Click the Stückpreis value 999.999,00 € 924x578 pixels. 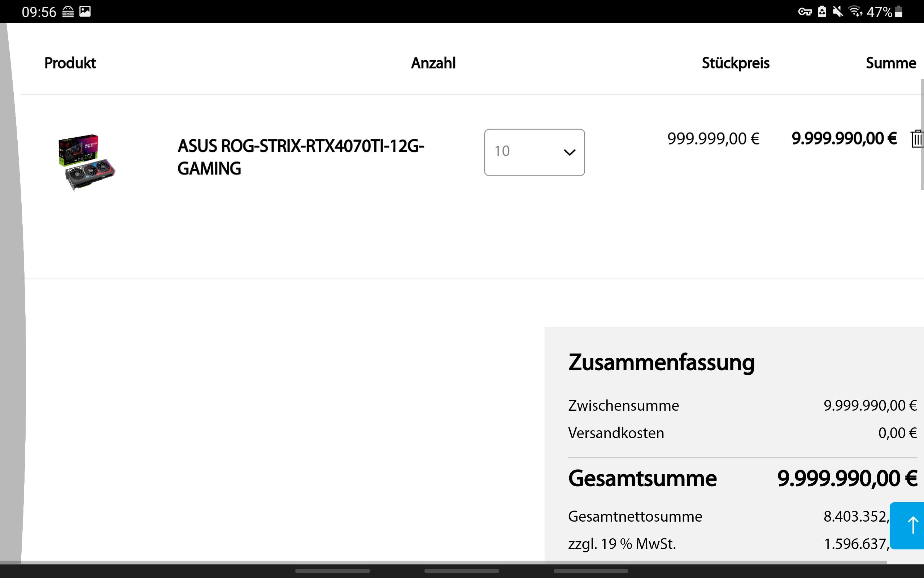tap(713, 138)
